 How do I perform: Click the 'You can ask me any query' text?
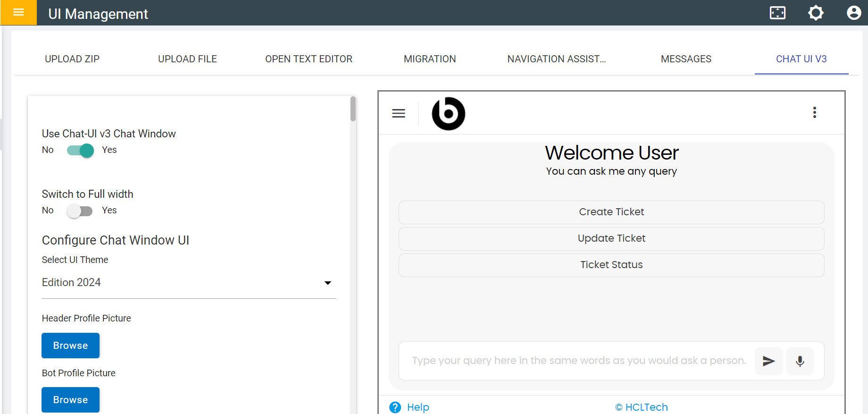point(611,171)
